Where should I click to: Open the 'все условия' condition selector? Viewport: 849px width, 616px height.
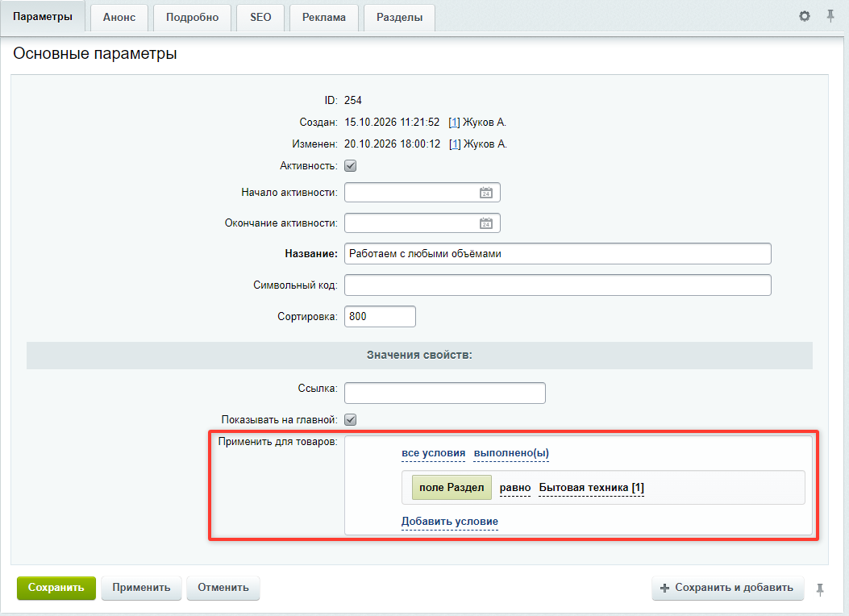coord(433,454)
